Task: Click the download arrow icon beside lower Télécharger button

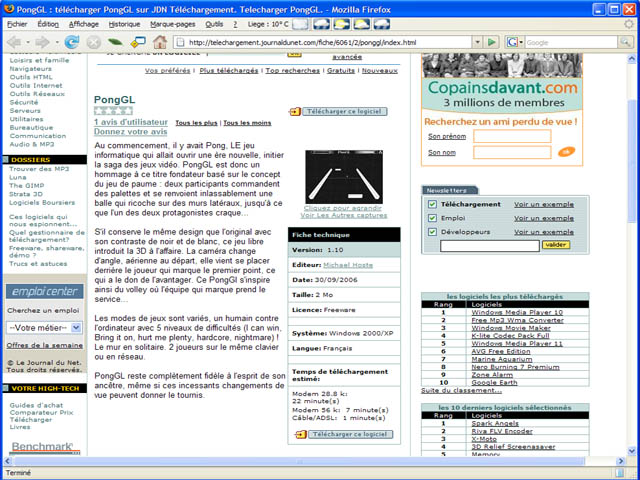Action: coord(300,434)
